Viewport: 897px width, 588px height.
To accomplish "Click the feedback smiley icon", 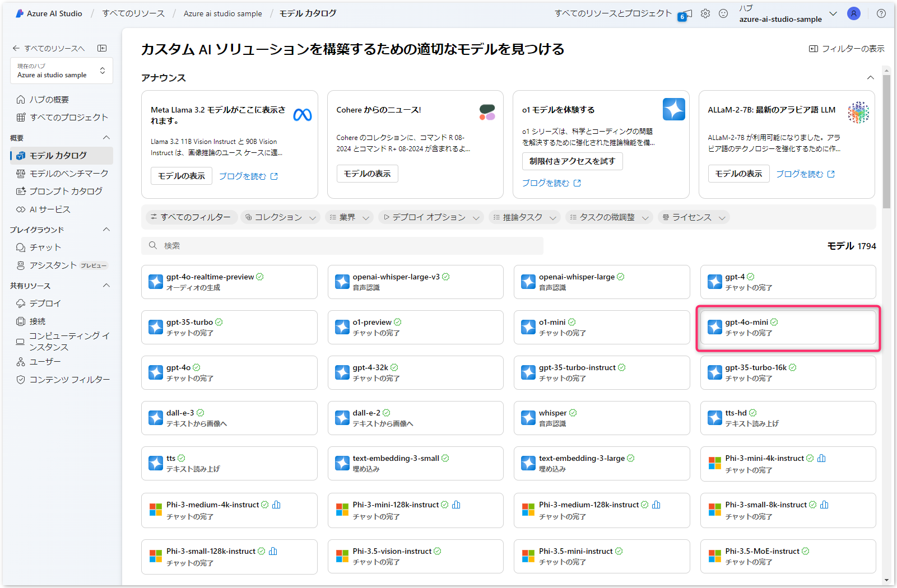I will coord(723,13).
